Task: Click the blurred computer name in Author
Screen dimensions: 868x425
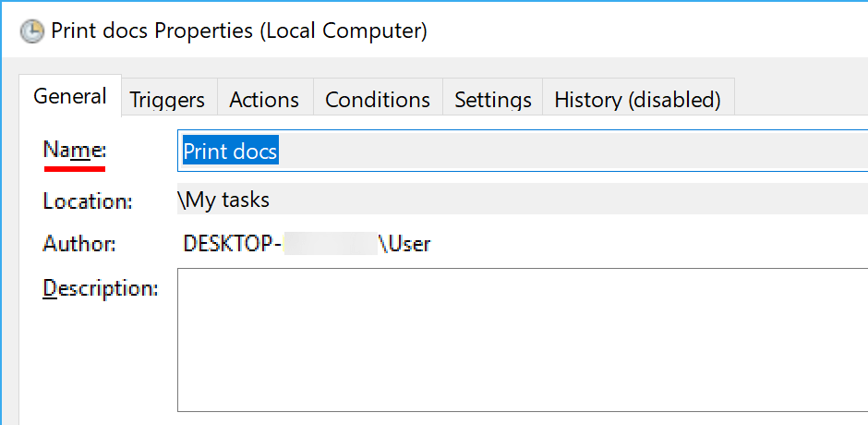Action: 332,244
